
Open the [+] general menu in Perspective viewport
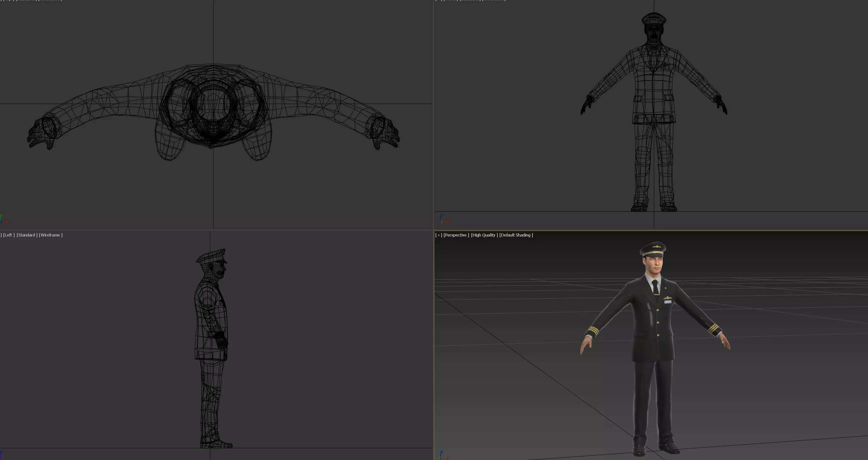point(438,235)
